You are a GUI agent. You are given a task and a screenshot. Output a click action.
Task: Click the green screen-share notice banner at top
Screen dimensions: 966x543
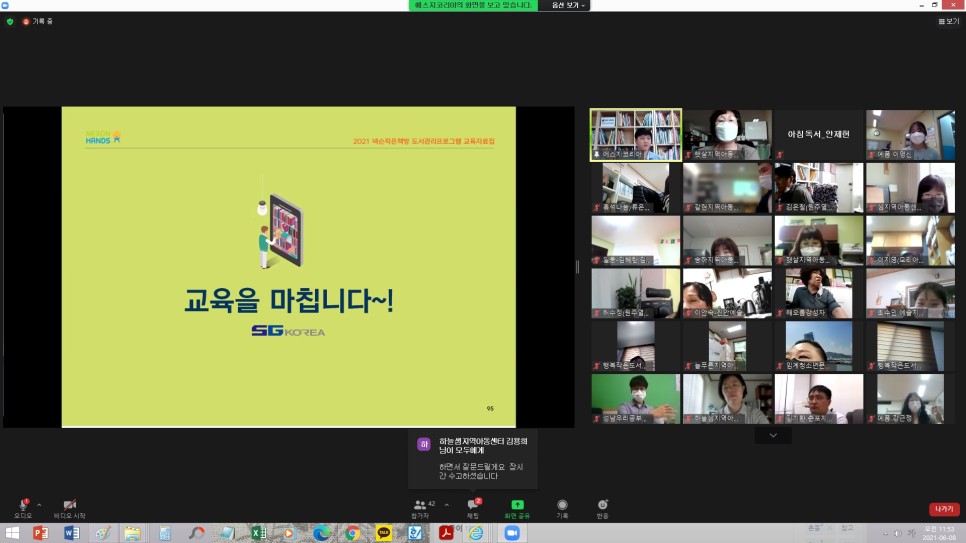click(473, 5)
